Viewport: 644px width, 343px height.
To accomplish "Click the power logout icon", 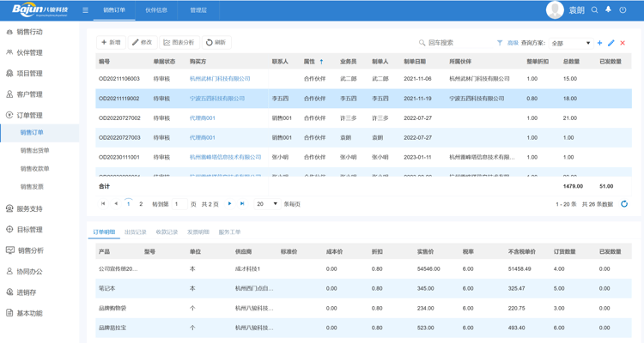I will (x=623, y=10).
